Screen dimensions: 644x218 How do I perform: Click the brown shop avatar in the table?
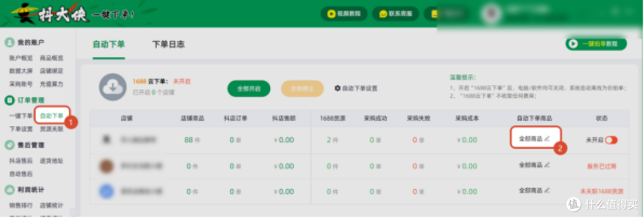tap(106, 166)
